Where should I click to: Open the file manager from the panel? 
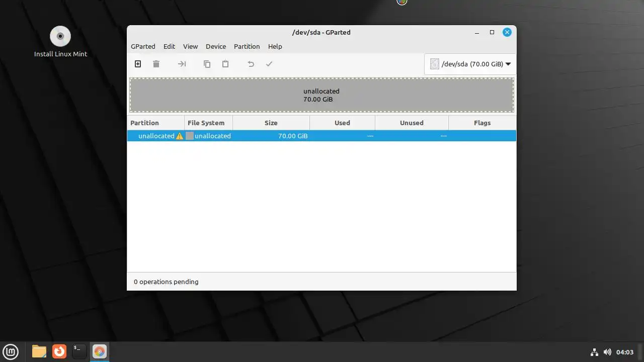point(39,351)
